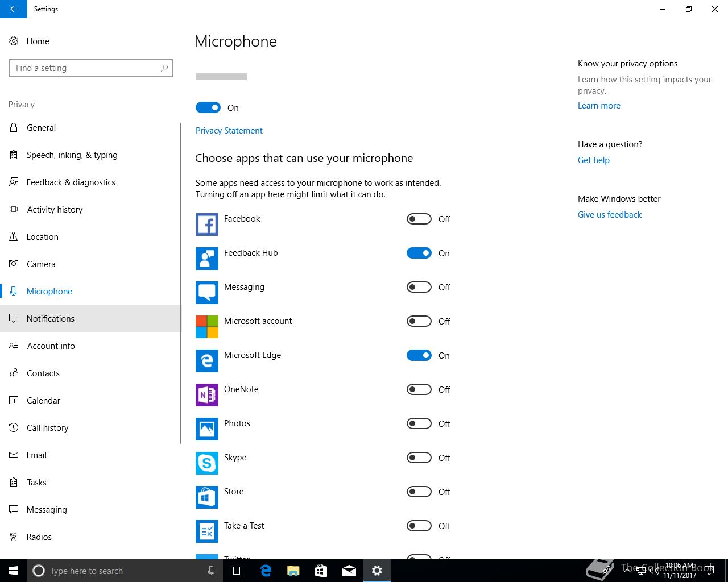The width and height of the screenshot is (728, 582).
Task: Open Action Center notification icon
Action: 709,571
